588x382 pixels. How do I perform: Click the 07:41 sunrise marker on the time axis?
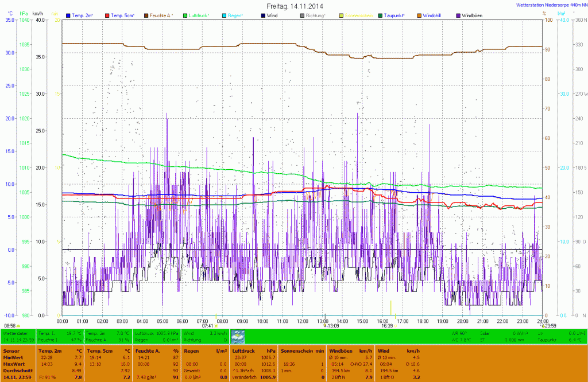click(208, 326)
